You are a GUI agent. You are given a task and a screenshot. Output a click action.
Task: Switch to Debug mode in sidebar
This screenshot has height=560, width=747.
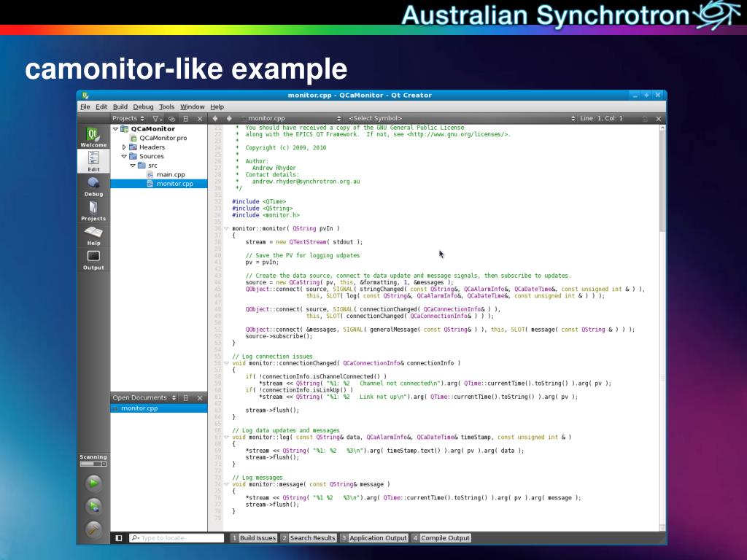(x=93, y=187)
